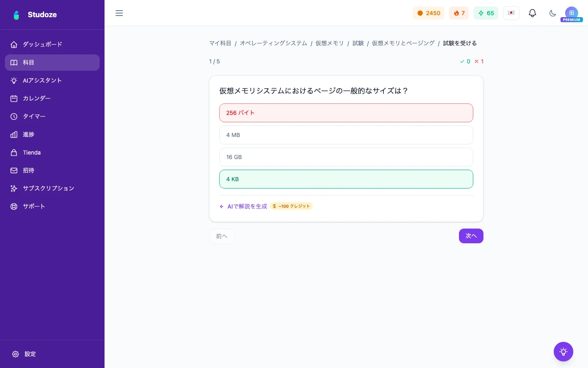Viewport: 588px width, 368px height.
Task: Click the 試験を受ける breadcrumb text
Action: (x=460, y=43)
